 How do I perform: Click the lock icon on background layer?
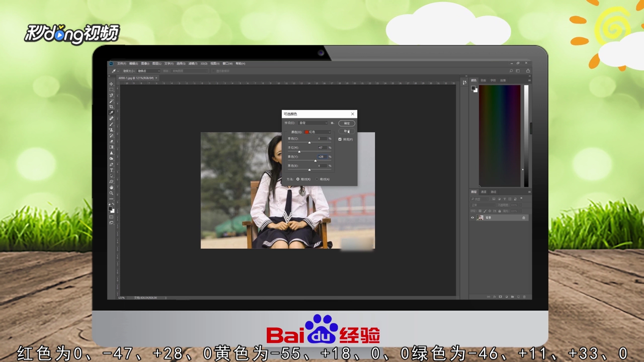[x=524, y=218]
